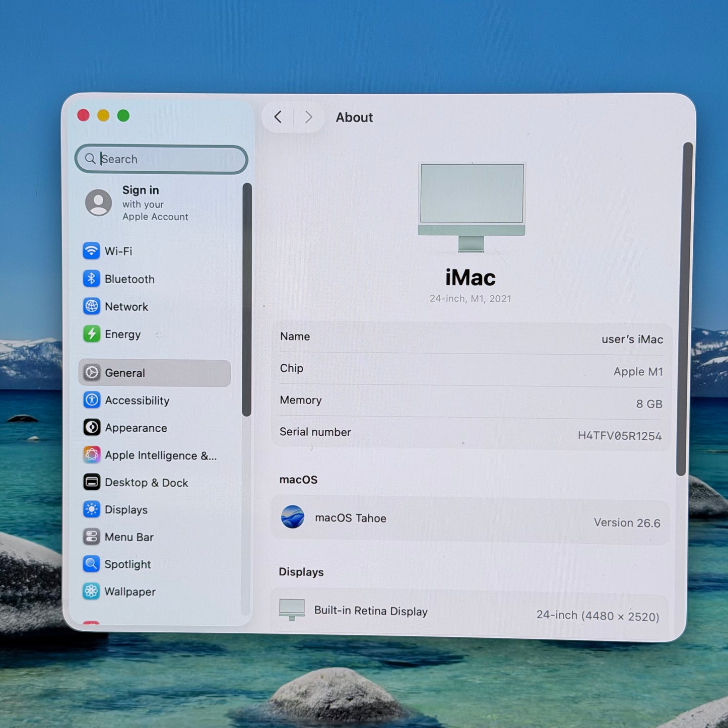Select the Energy label in sidebar
Screen dimensions: 728x728
click(123, 335)
